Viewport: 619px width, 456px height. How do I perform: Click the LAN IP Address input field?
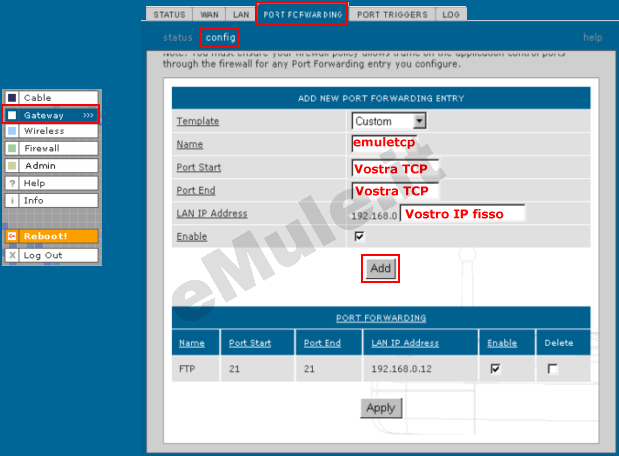tap(462, 214)
